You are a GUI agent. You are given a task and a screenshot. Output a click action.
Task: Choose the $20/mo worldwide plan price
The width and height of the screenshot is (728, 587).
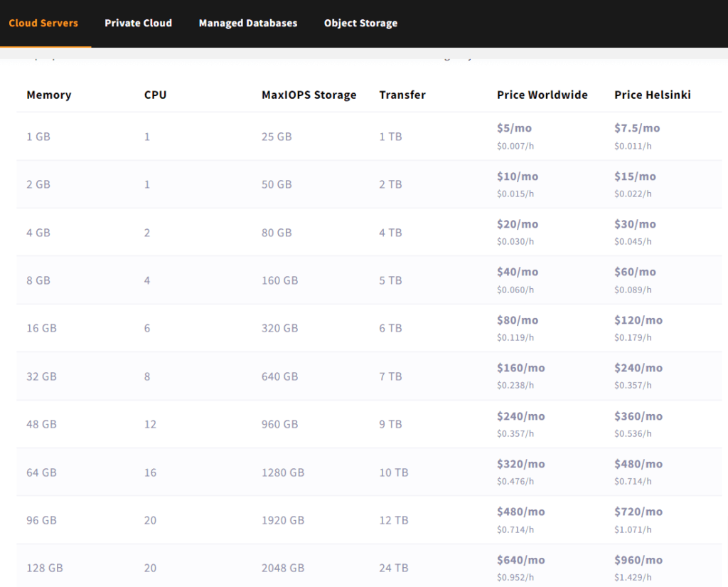tap(518, 224)
